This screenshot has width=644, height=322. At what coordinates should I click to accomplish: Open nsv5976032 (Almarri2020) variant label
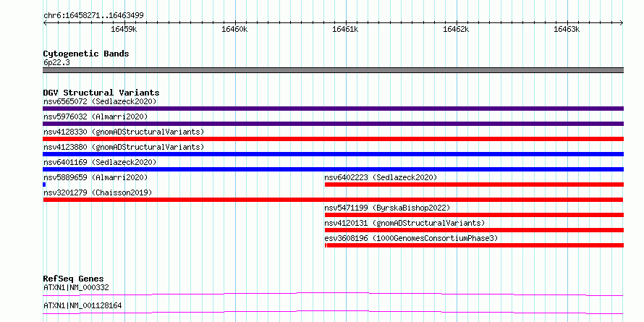click(x=96, y=116)
